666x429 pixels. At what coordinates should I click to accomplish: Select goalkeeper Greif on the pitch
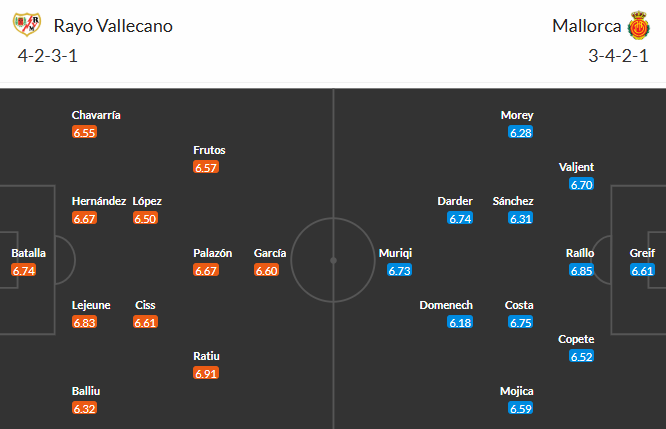642,254
